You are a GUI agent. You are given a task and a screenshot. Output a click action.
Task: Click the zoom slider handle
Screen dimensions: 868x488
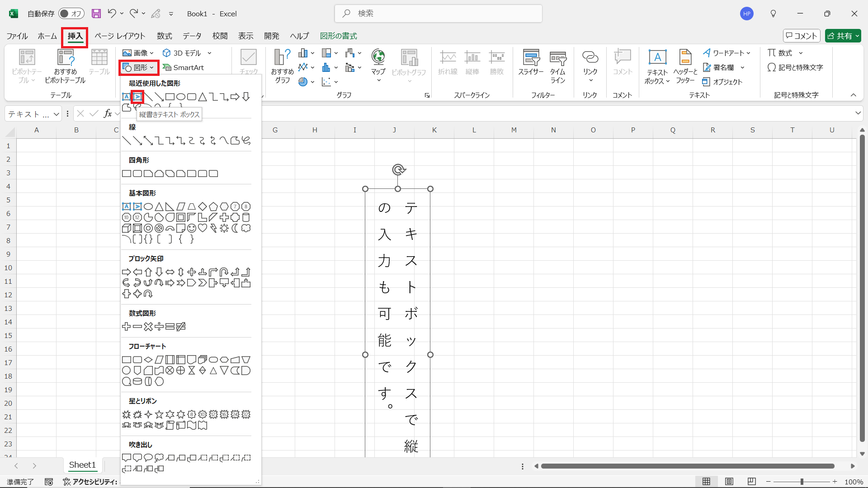802,482
